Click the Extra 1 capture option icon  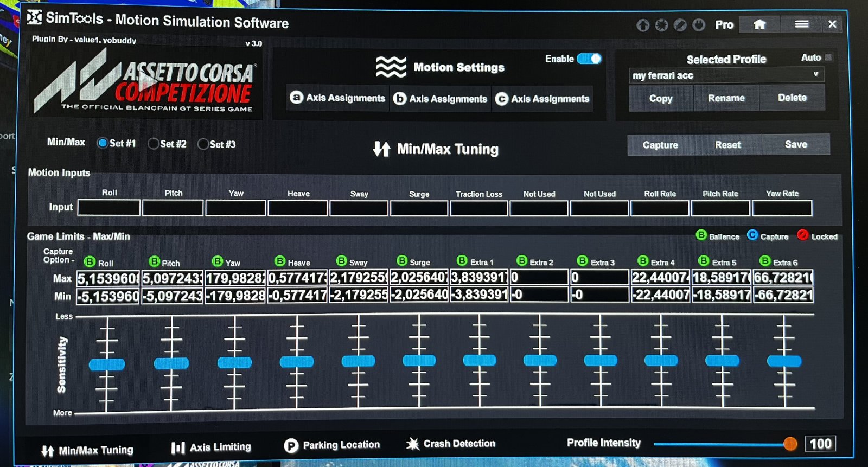coord(462,261)
